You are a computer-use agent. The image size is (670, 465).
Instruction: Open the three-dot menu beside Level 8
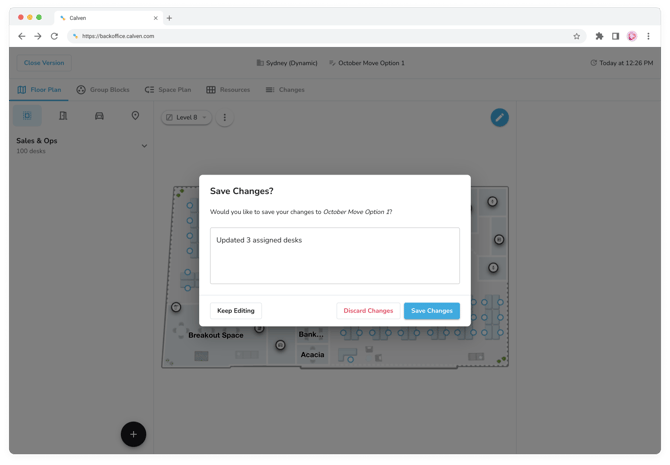point(225,117)
